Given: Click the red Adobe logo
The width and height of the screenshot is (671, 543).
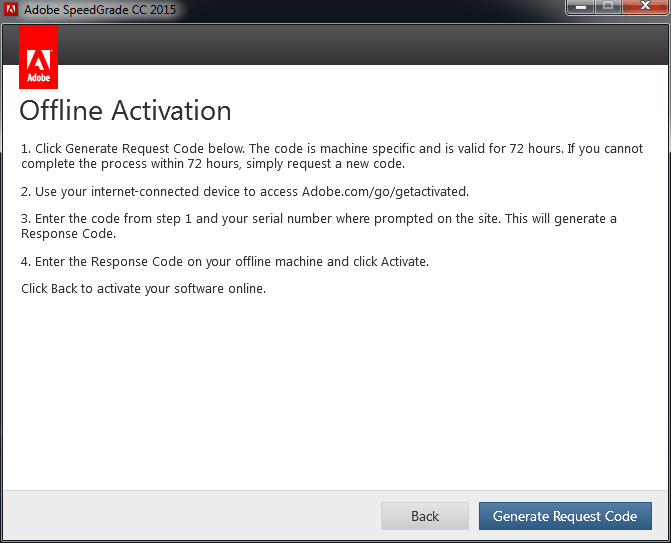Looking at the screenshot, I should pos(39,57).
